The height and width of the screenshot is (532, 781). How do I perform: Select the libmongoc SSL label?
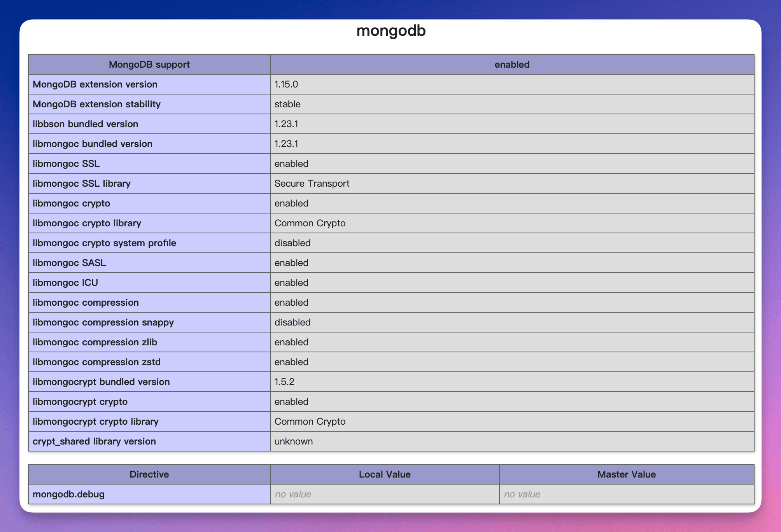point(66,164)
